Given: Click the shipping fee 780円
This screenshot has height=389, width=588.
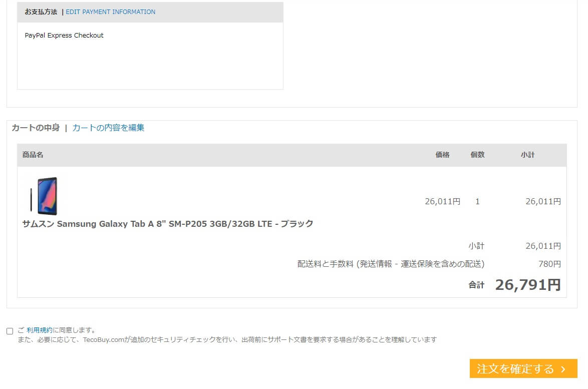Looking at the screenshot, I should pyautogui.click(x=549, y=264).
